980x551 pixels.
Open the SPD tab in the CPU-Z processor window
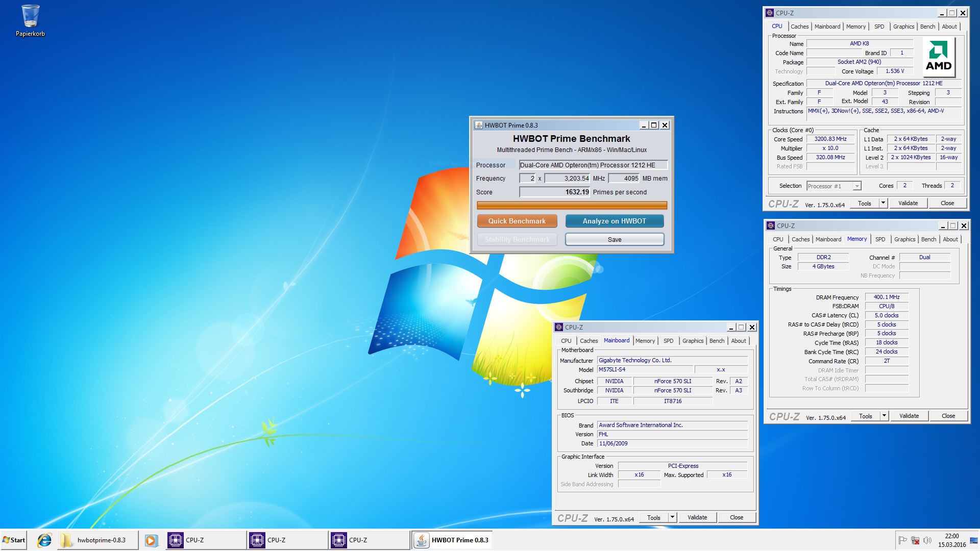click(879, 27)
